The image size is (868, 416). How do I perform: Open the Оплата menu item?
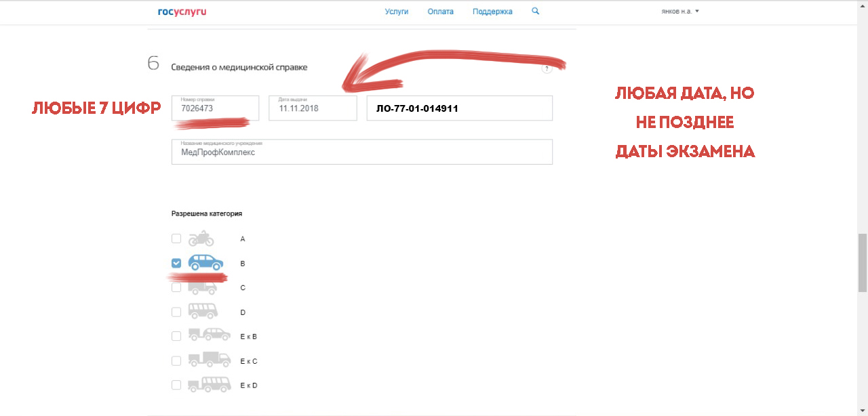(441, 12)
